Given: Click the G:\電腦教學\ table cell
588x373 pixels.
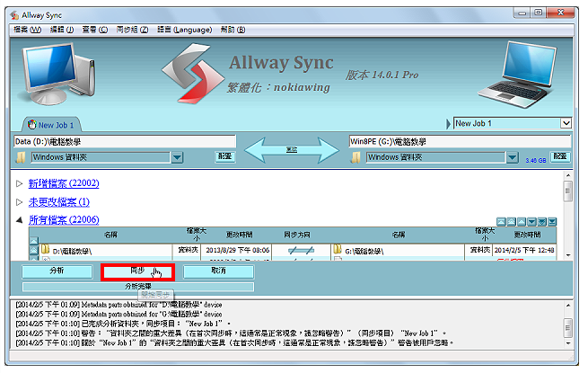Looking at the screenshot, I should click(x=399, y=251).
